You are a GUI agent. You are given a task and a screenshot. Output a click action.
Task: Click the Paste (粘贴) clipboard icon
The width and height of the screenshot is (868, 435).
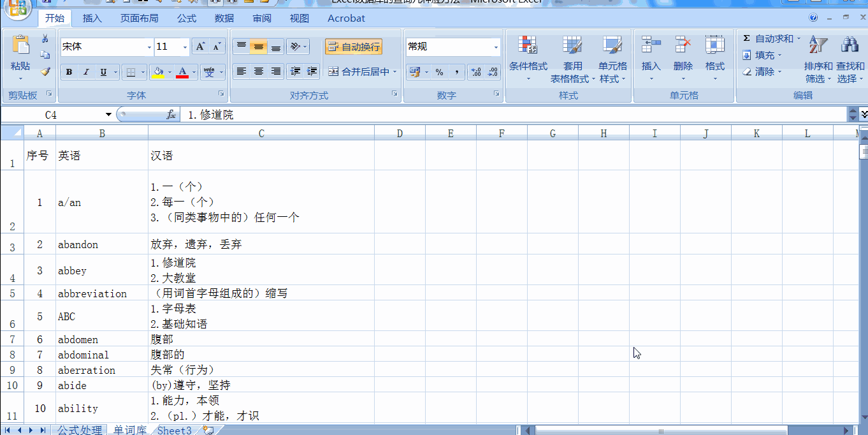coord(20,45)
